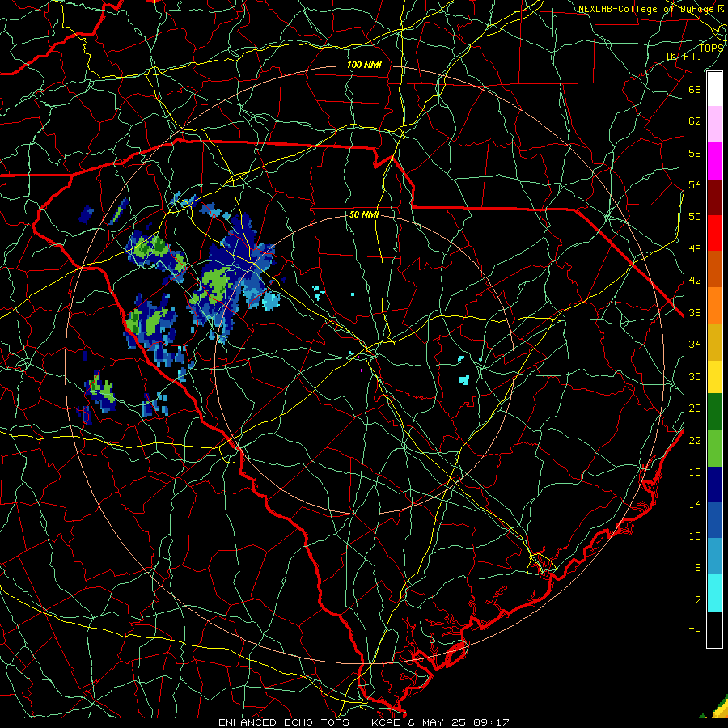This screenshot has width=728, height=728.
Task: Click the 46 legend value
Action: coord(695,249)
